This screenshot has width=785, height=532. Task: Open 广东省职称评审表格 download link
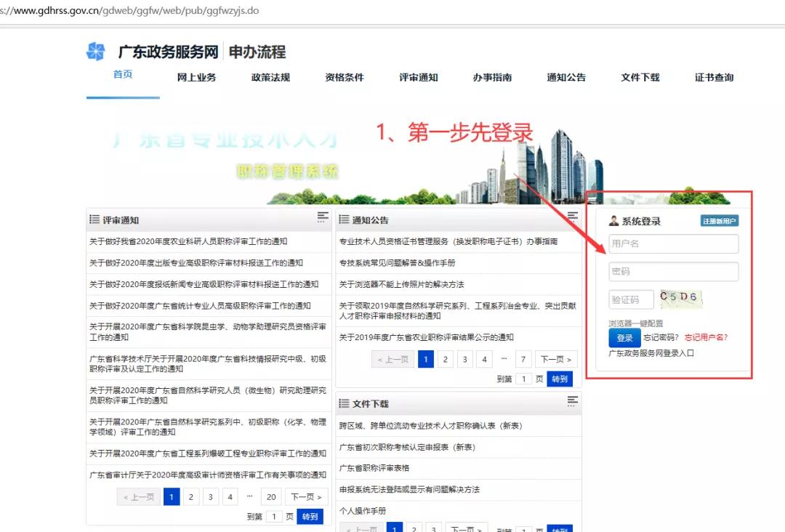(374, 468)
